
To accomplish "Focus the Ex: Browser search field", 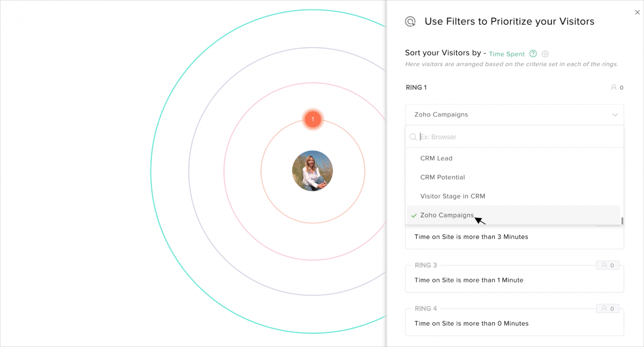I will [518, 137].
